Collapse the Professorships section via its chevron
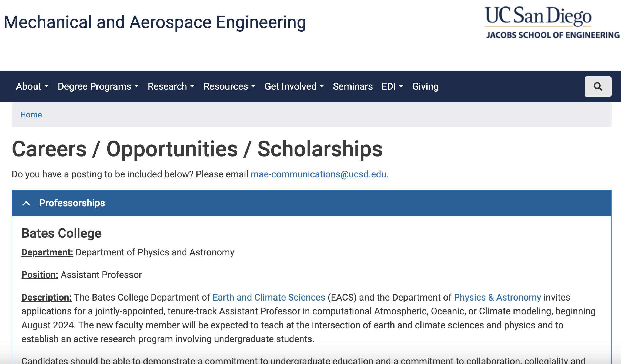 [x=26, y=203]
